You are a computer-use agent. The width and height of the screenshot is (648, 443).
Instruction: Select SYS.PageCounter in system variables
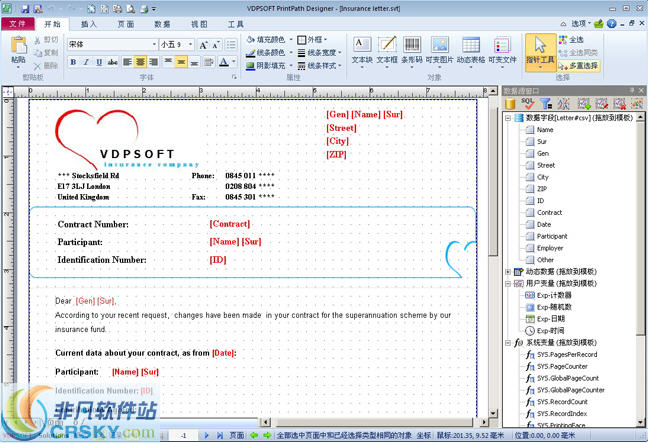(x=562, y=367)
